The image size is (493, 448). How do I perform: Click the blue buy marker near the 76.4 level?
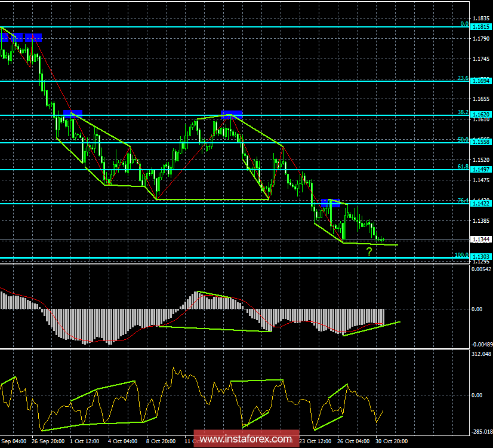329,203
